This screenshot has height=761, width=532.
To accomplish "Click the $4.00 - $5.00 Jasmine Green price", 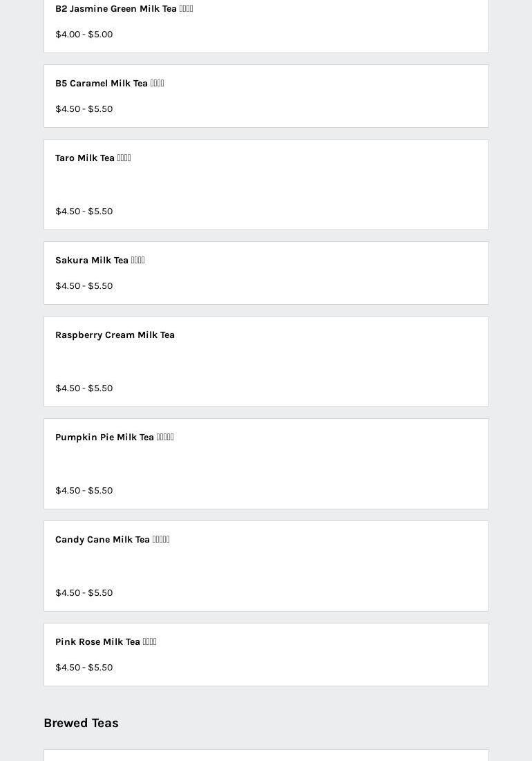I will click(x=84, y=35).
